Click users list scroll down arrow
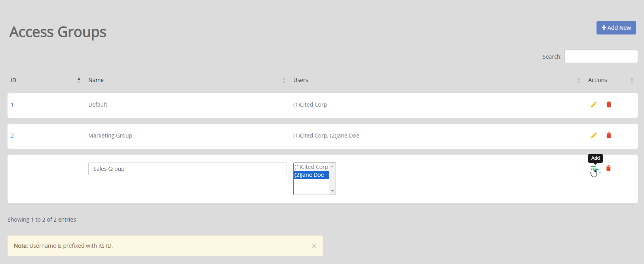Screen dimensions: 644x264 click(x=332, y=191)
